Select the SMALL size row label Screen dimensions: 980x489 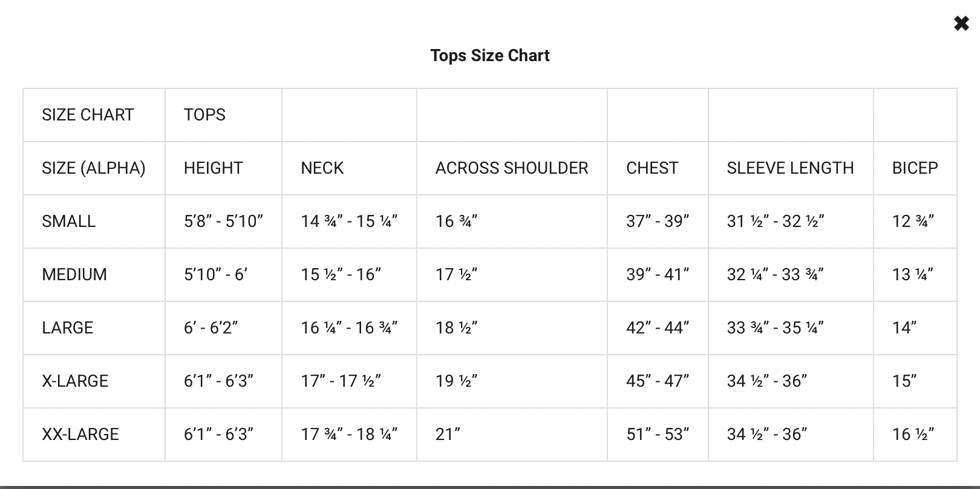(69, 221)
